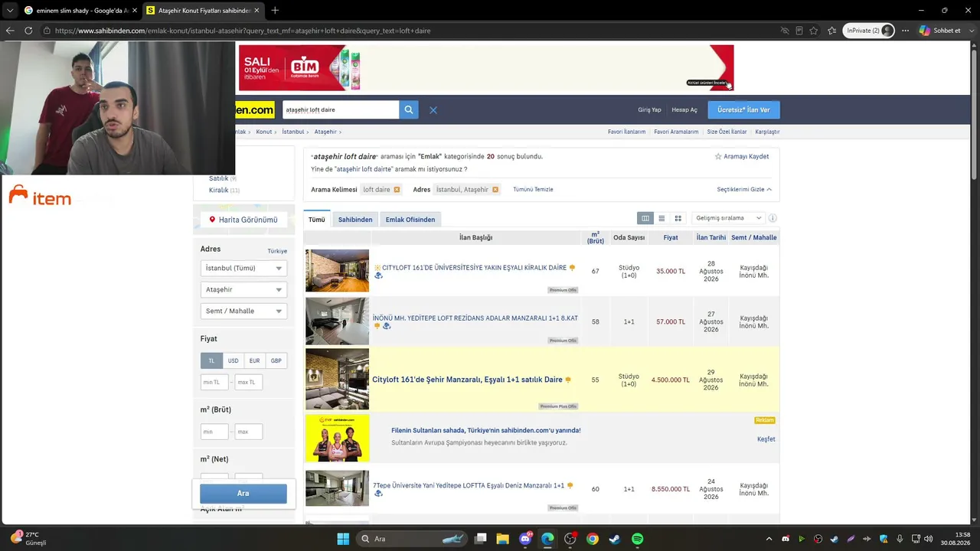Switch to gallery grid view icon
The height and width of the screenshot is (551, 980).
[x=678, y=218]
